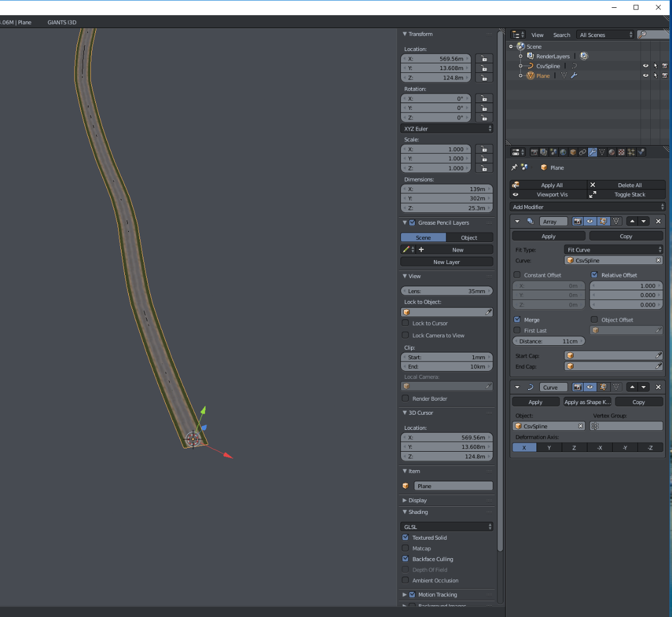Open the outliner Search menu
This screenshot has height=617, width=672.
click(561, 35)
